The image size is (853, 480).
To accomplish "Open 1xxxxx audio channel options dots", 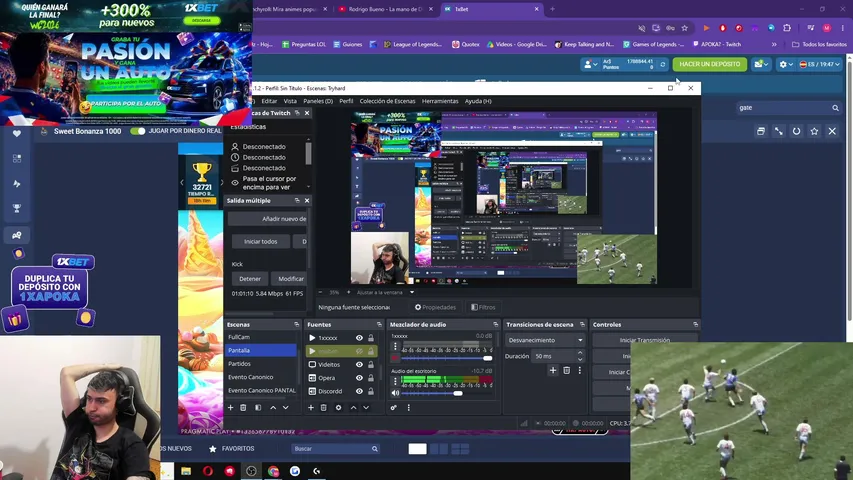I will [395, 347].
